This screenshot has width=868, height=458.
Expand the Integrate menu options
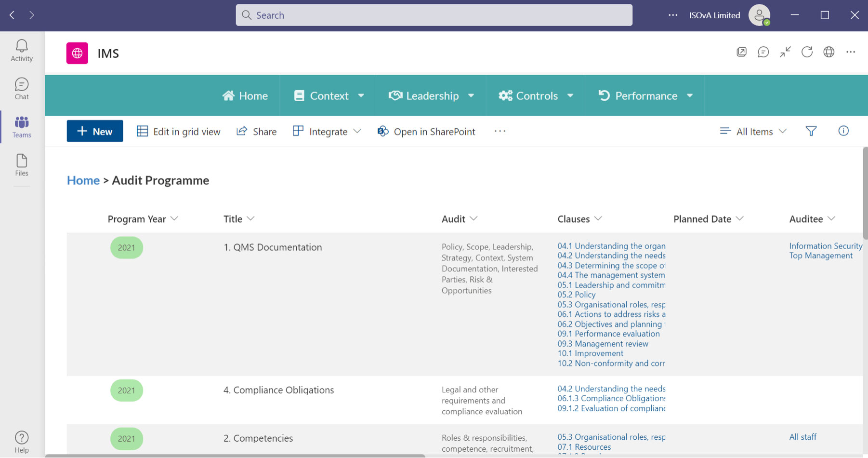click(x=357, y=131)
